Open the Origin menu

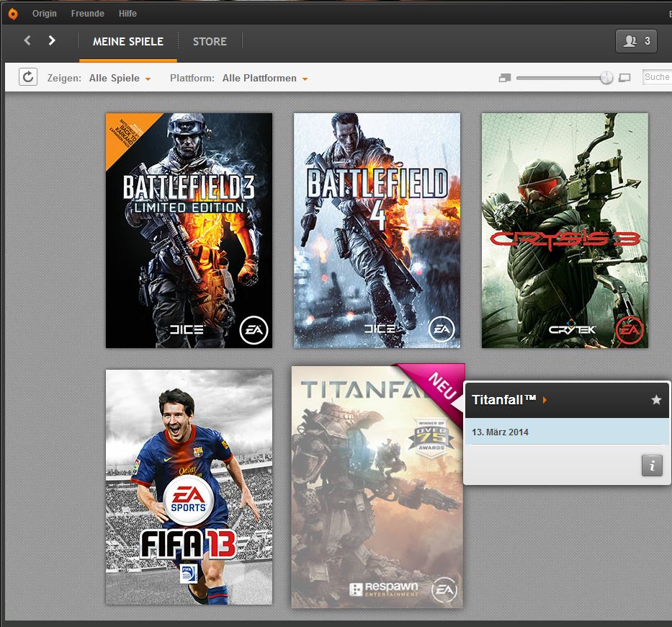coord(45,14)
